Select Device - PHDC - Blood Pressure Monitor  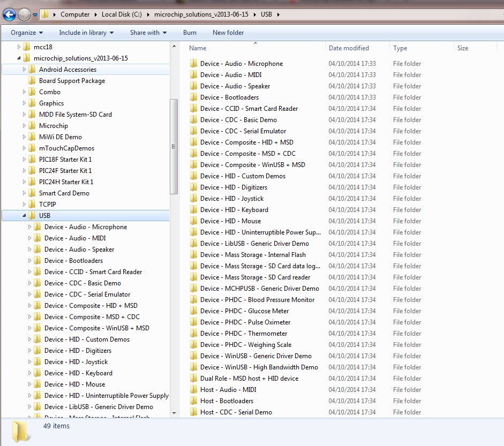257,300
